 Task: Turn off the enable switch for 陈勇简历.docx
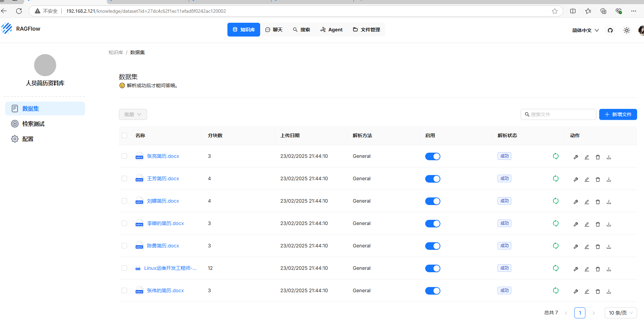point(432,246)
